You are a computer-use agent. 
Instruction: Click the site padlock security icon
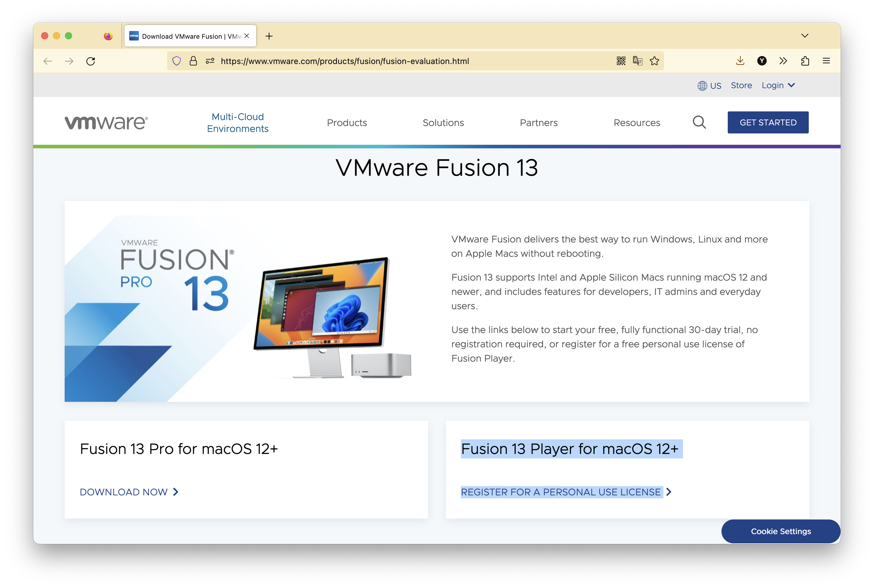(x=193, y=61)
